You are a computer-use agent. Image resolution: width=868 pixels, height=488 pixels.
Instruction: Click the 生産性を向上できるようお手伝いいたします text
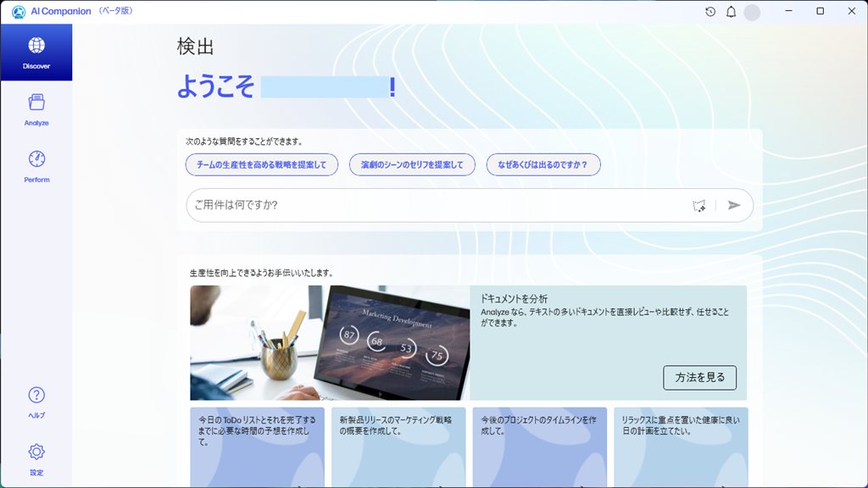[x=262, y=273]
